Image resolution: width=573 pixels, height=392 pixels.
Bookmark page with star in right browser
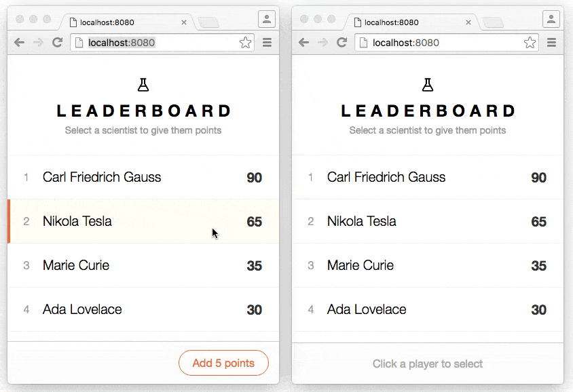530,43
